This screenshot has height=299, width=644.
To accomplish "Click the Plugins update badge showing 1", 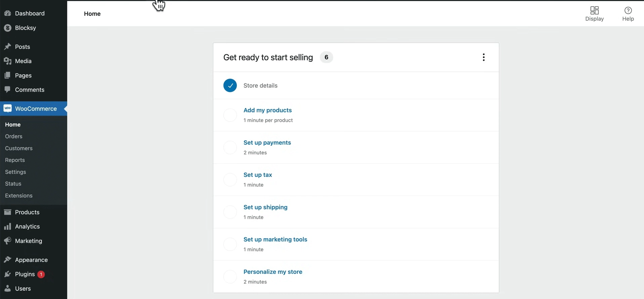I will point(41,274).
